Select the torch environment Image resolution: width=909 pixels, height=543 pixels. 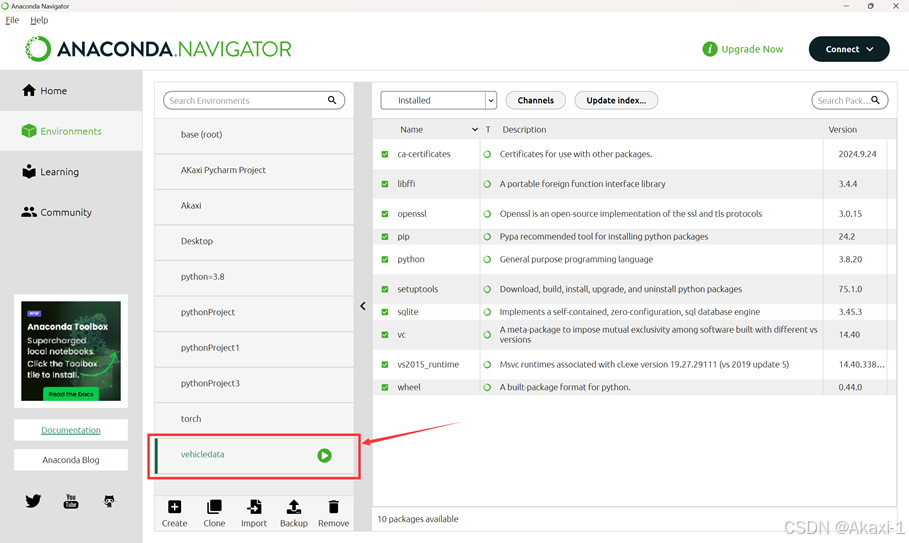(x=254, y=419)
